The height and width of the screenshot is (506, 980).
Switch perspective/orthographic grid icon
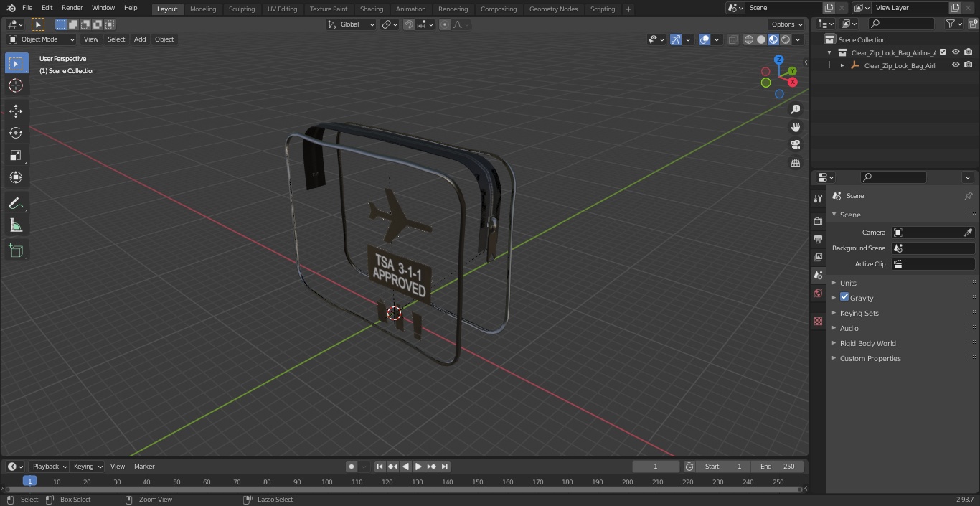pyautogui.click(x=795, y=163)
